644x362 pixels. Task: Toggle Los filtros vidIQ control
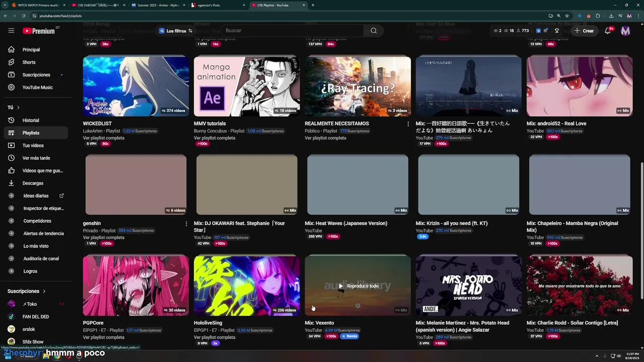176,31
